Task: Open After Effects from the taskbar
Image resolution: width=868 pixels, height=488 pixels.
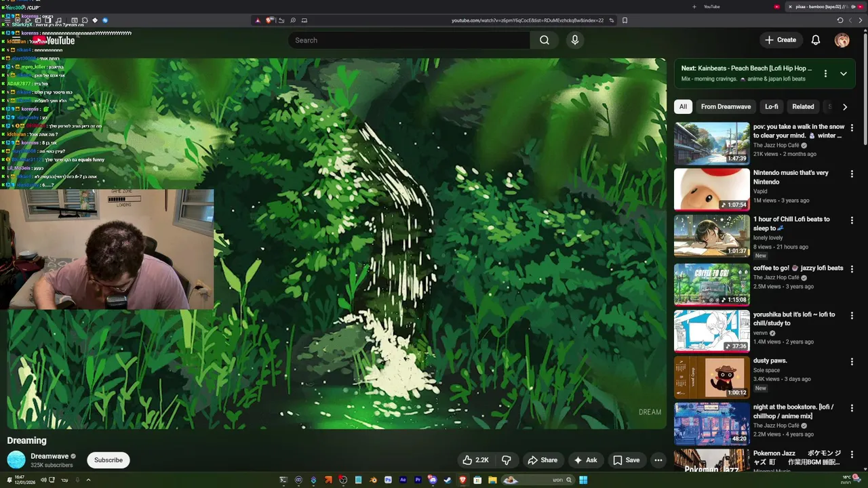Action: coord(403,480)
